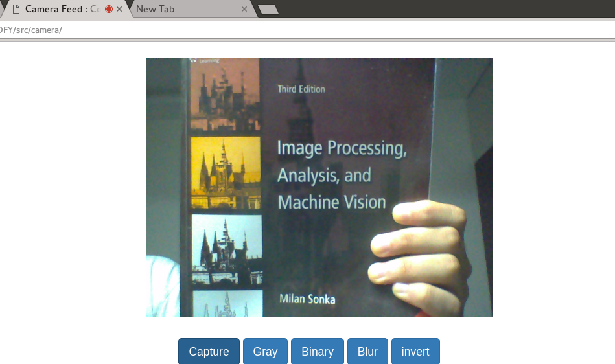The height and width of the screenshot is (364, 615).
Task: Switch to the New Tab tab
Action: point(192,9)
